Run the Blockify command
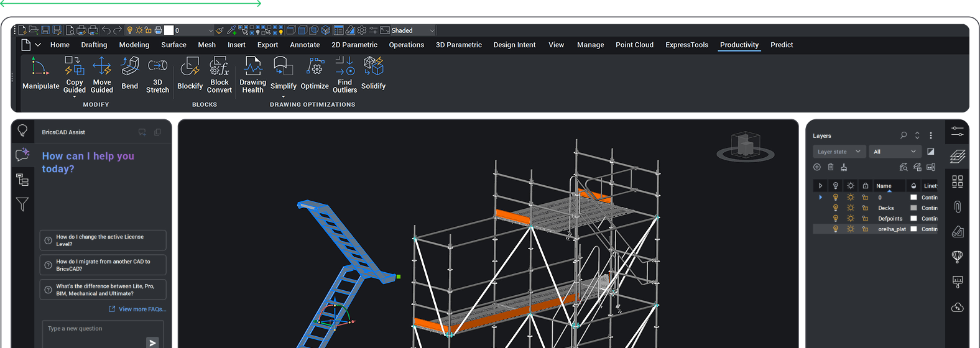Viewport: 980px width, 348px height. [x=190, y=75]
